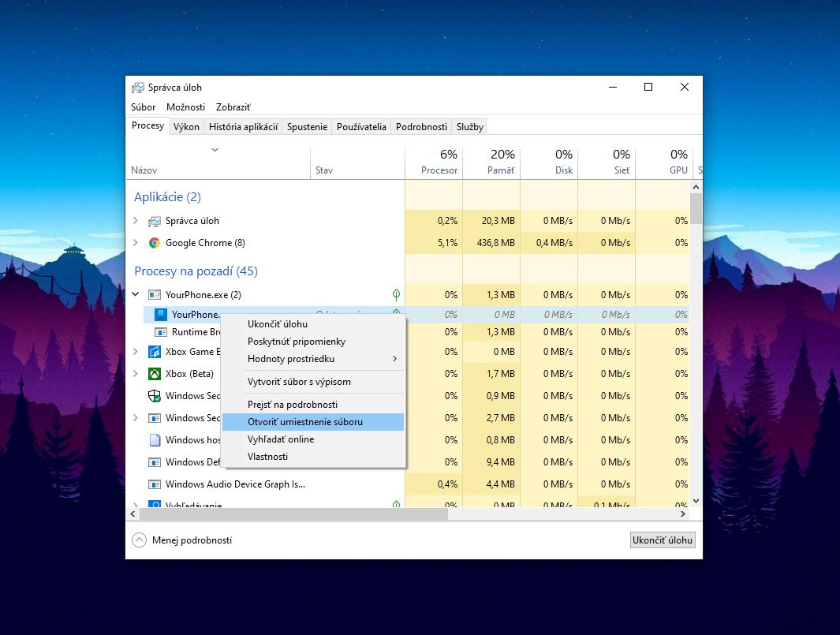Click the Menej podrobností link

(x=192, y=540)
